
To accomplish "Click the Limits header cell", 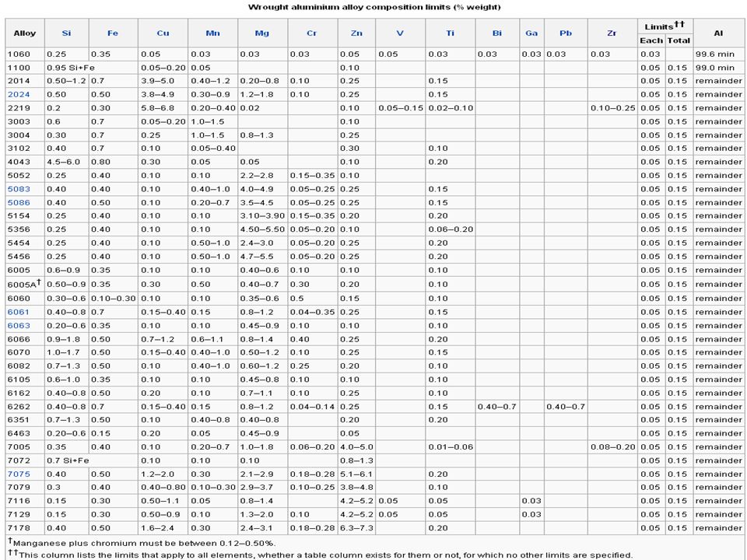I will tap(665, 26).
